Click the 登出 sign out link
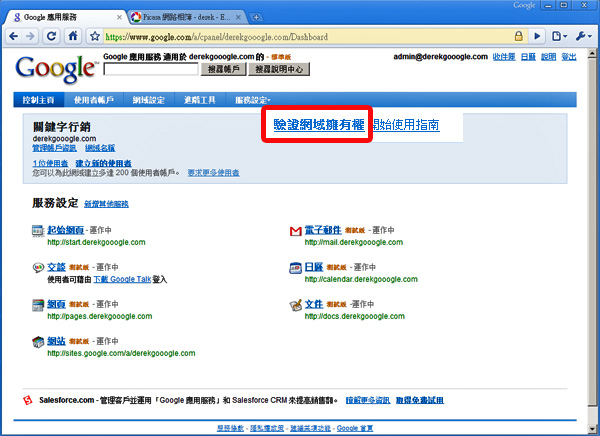The image size is (600, 436). pyautogui.click(x=569, y=57)
